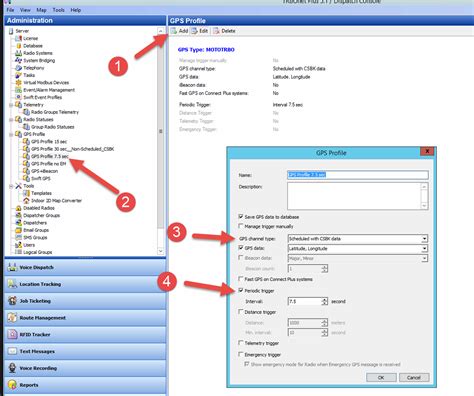Image resolution: width=474 pixels, height=396 pixels.
Task: Collapse the GPS Profile tree node
Action: [x=11, y=134]
